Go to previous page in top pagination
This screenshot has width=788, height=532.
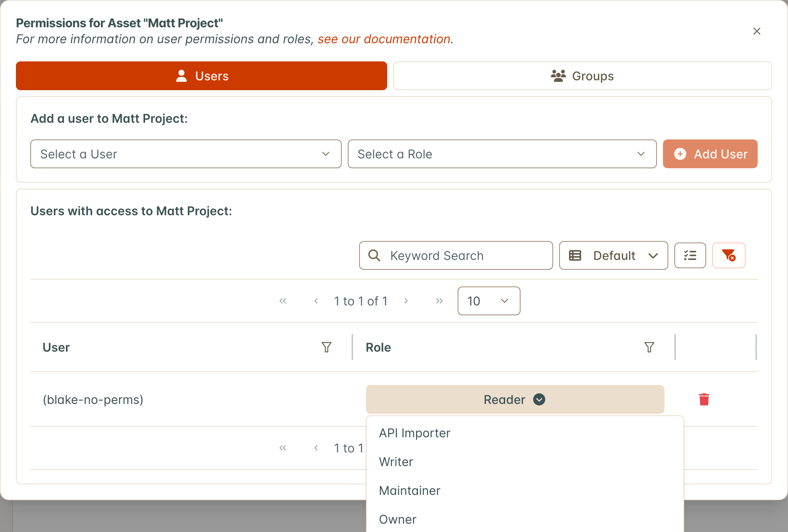tap(316, 301)
